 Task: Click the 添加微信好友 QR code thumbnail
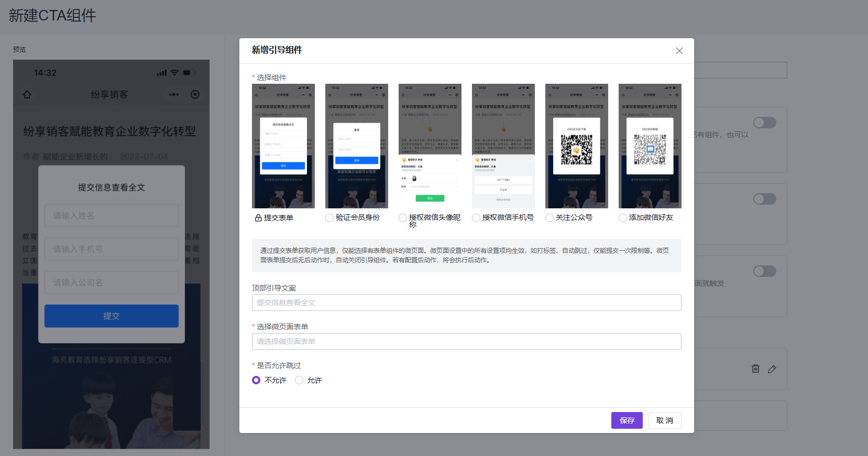tap(650, 146)
